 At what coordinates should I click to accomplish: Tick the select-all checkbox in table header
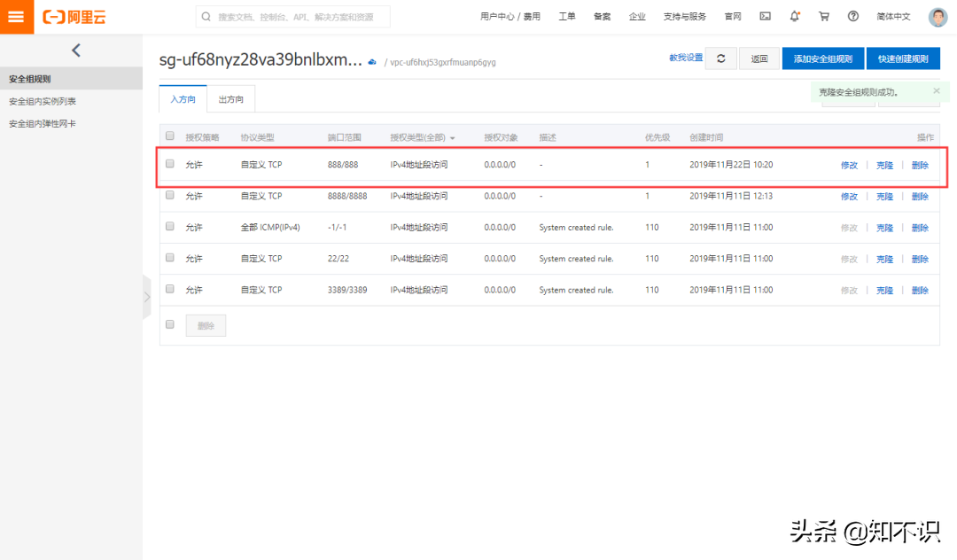click(x=170, y=136)
